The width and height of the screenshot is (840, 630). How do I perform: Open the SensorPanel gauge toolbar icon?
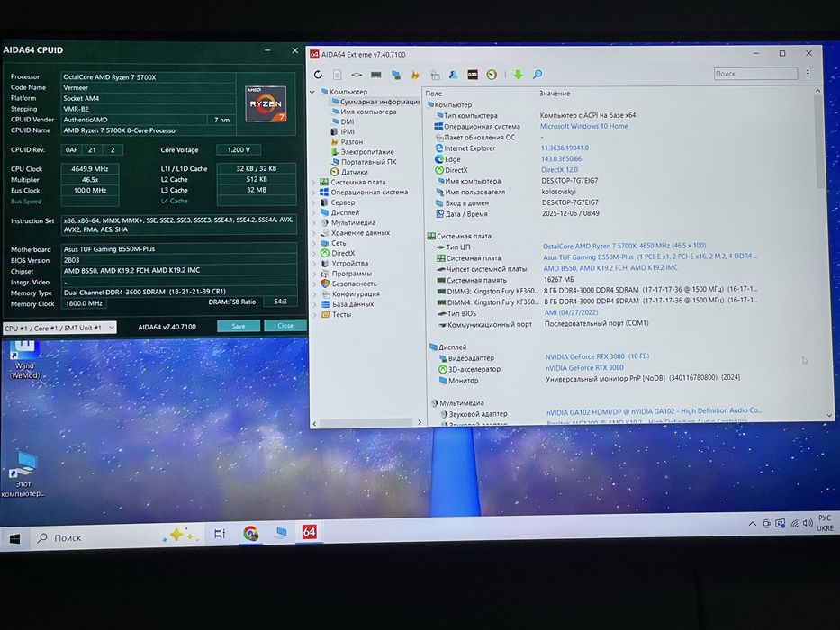(492, 75)
